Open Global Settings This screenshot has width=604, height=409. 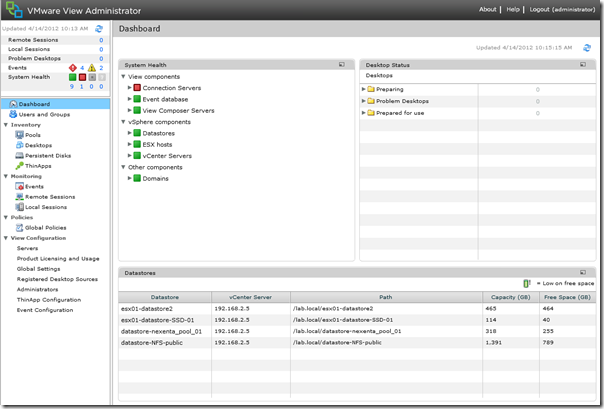point(38,269)
